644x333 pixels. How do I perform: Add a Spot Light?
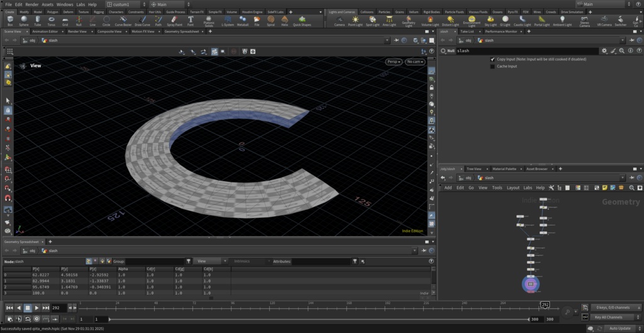pos(372,21)
